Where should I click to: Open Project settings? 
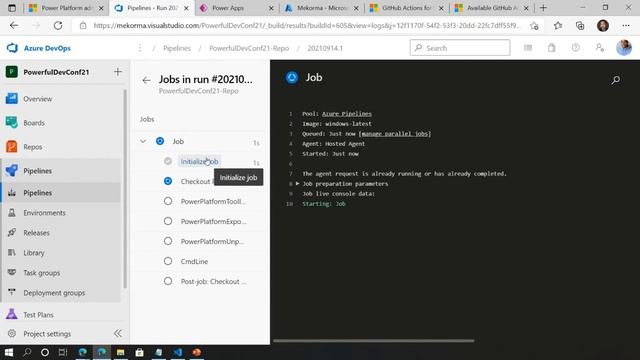[47, 333]
